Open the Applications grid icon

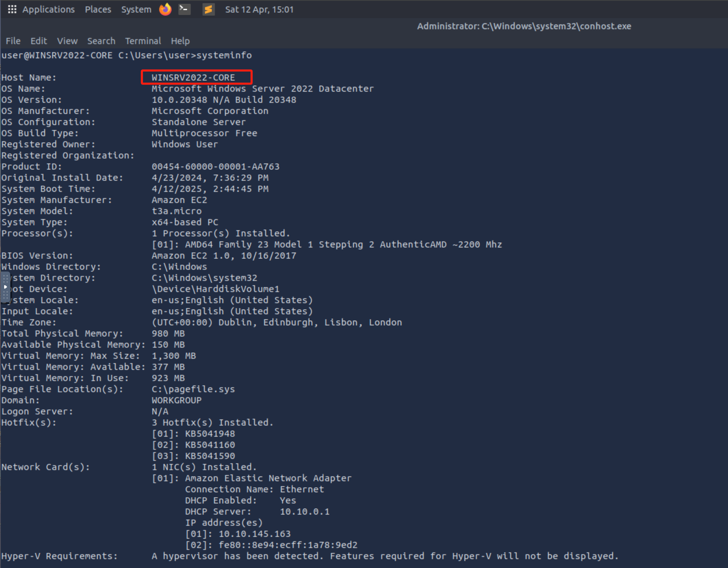12,9
